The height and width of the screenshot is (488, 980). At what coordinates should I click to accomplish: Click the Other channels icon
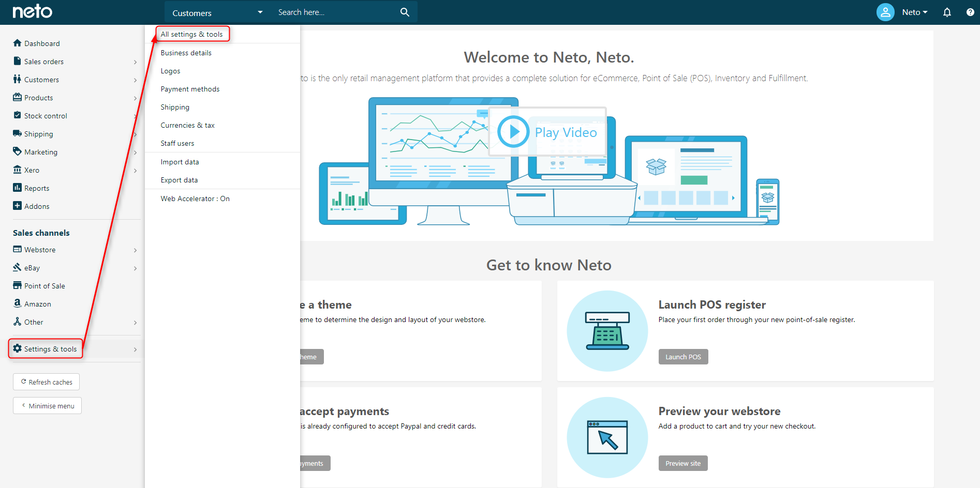pyautogui.click(x=17, y=322)
